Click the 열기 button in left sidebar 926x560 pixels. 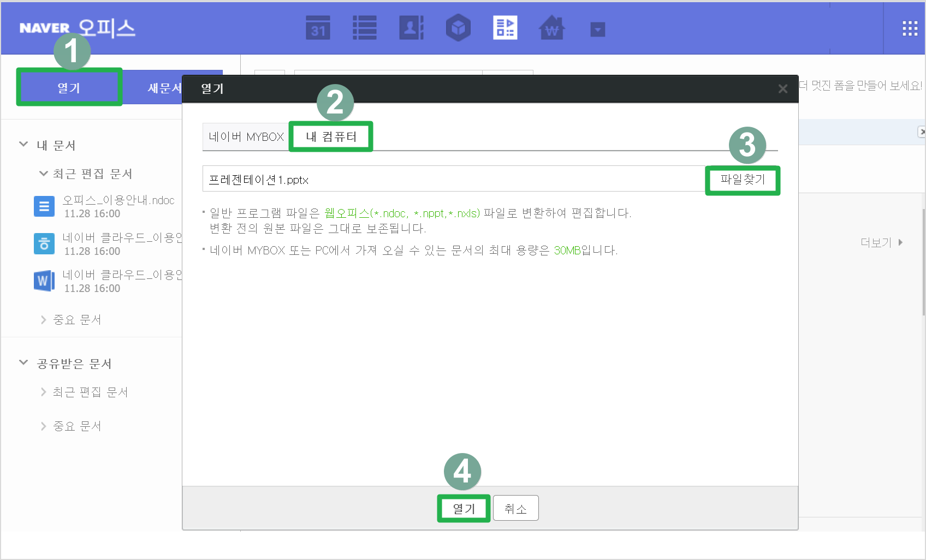tap(69, 87)
